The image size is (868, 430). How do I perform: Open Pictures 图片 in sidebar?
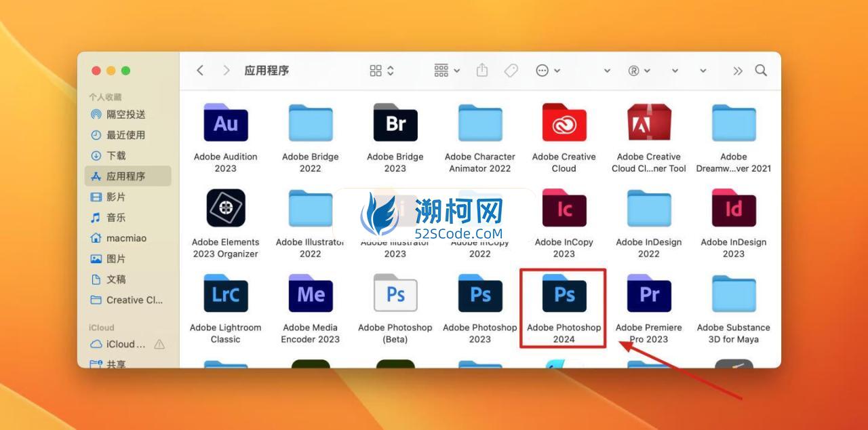point(127,259)
